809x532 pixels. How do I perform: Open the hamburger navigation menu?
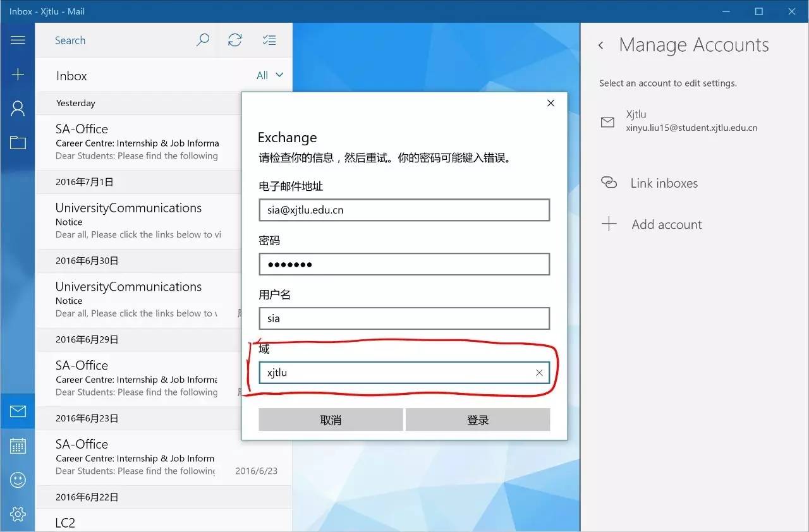pos(18,40)
